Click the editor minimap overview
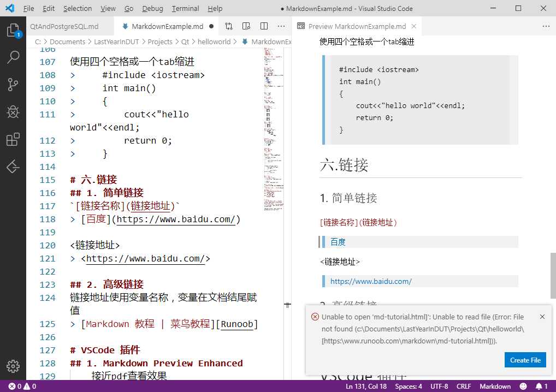556x392 pixels. coord(274,130)
